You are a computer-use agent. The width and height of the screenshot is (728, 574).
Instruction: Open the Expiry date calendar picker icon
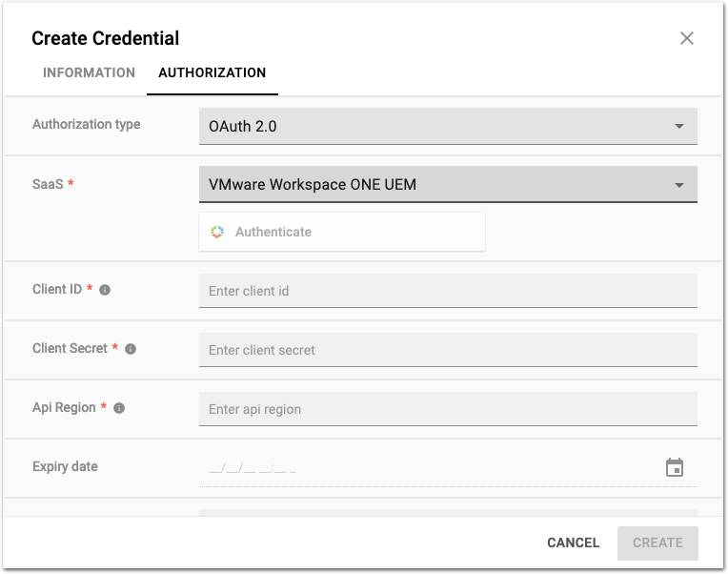coord(675,468)
